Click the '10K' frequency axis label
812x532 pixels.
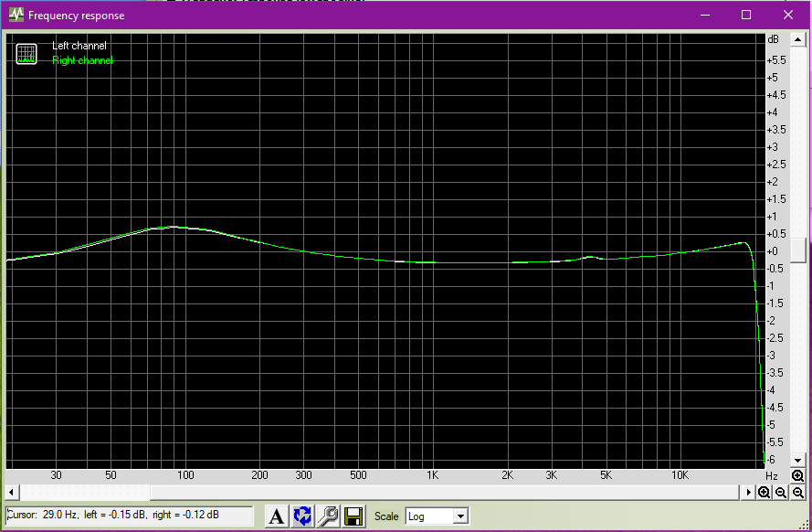pos(680,475)
